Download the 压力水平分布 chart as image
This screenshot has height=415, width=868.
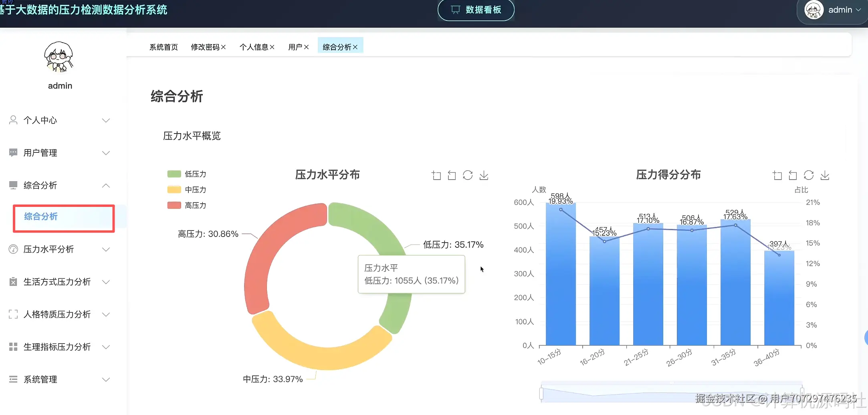484,175
